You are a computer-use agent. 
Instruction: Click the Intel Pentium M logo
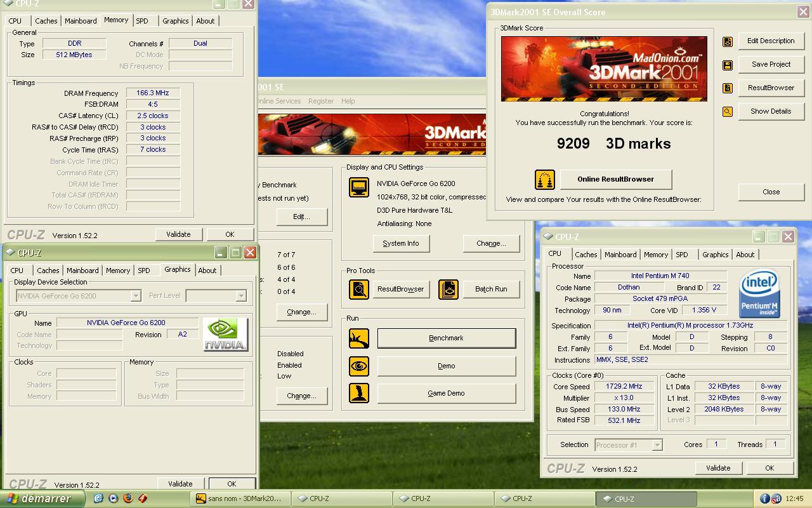pos(759,294)
